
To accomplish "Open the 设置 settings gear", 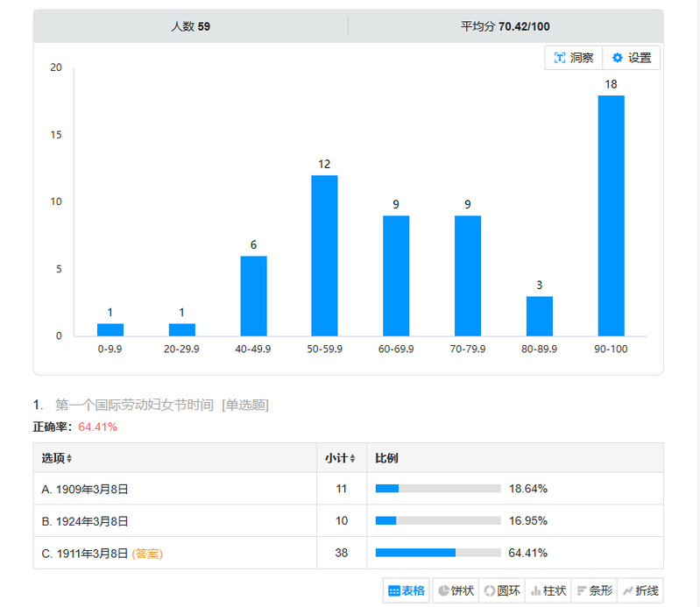I will (631, 58).
